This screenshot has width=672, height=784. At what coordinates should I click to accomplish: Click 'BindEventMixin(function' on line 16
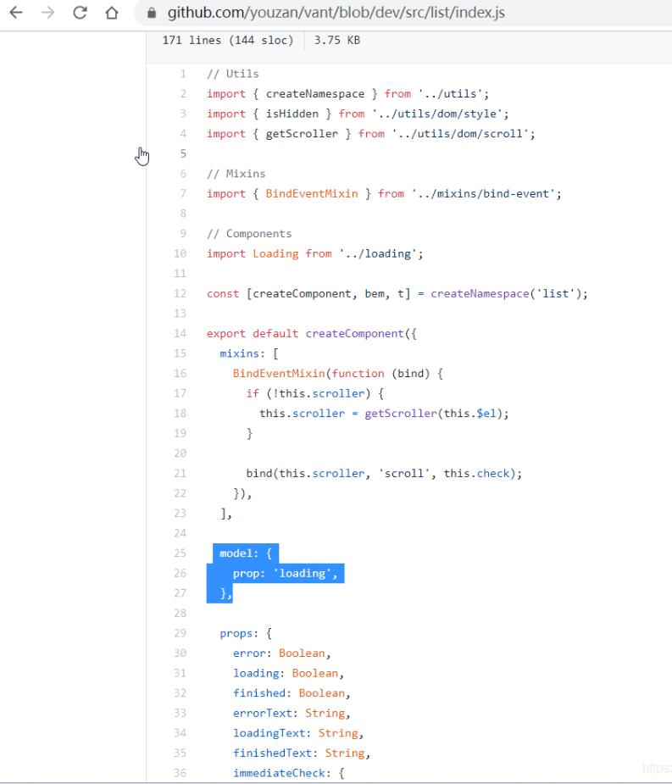(308, 374)
